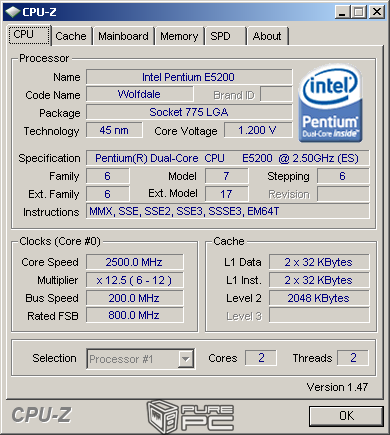Click the empty Revision field
Viewport: 390px width, 435px height.
pos(343,194)
